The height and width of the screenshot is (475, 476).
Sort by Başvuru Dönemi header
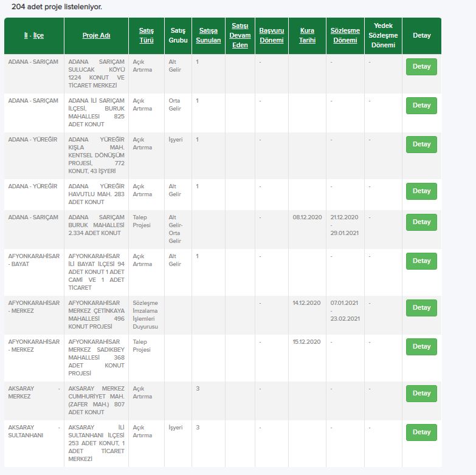click(x=271, y=35)
